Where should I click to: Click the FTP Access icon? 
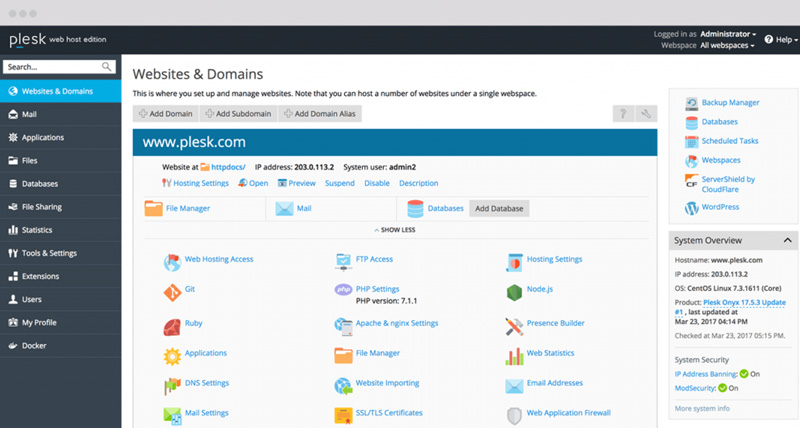coord(343,262)
